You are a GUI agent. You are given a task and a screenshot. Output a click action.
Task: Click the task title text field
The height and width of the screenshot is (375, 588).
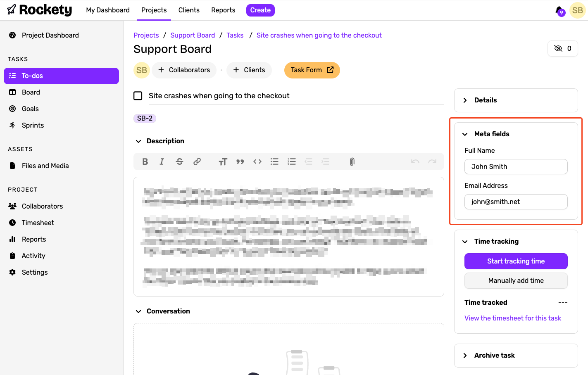(296, 96)
